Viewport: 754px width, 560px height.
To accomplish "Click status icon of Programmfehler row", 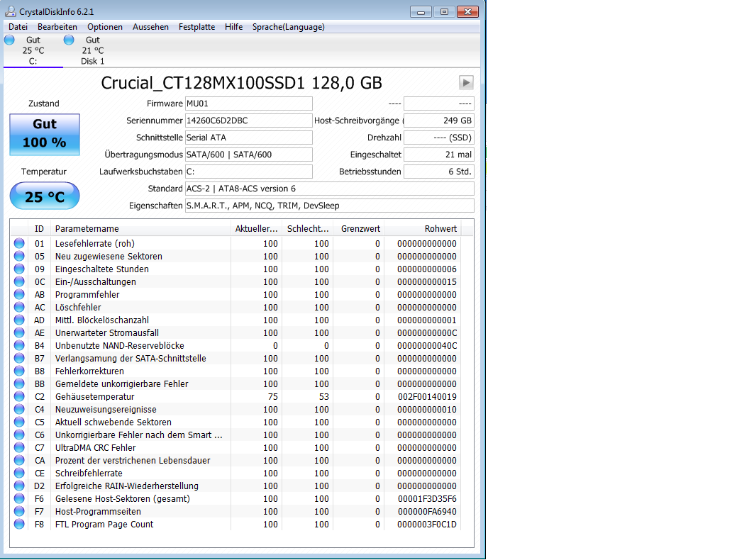I will point(19,294).
